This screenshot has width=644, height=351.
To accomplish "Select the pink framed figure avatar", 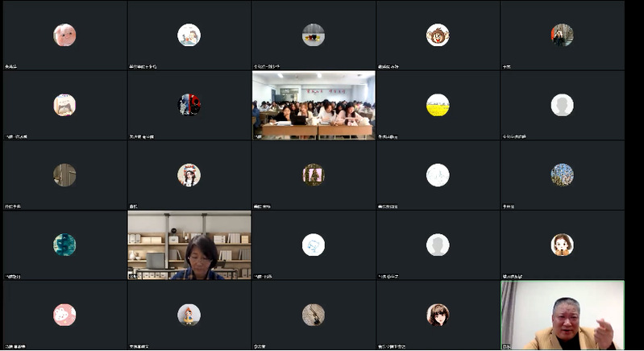I will tap(314, 175).
